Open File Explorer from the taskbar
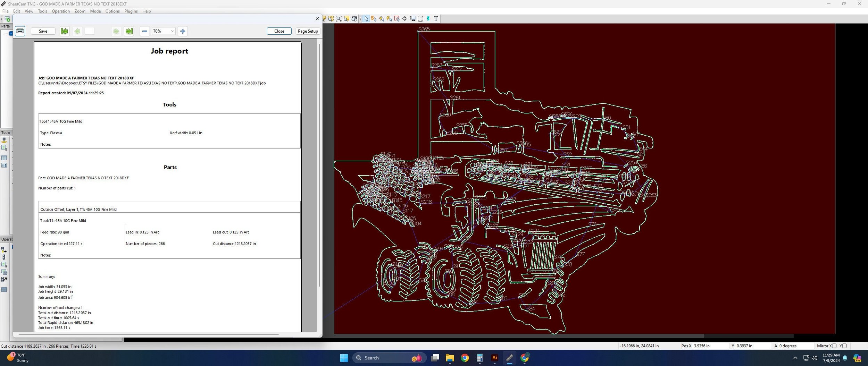This screenshot has height=366, width=868. click(450, 358)
